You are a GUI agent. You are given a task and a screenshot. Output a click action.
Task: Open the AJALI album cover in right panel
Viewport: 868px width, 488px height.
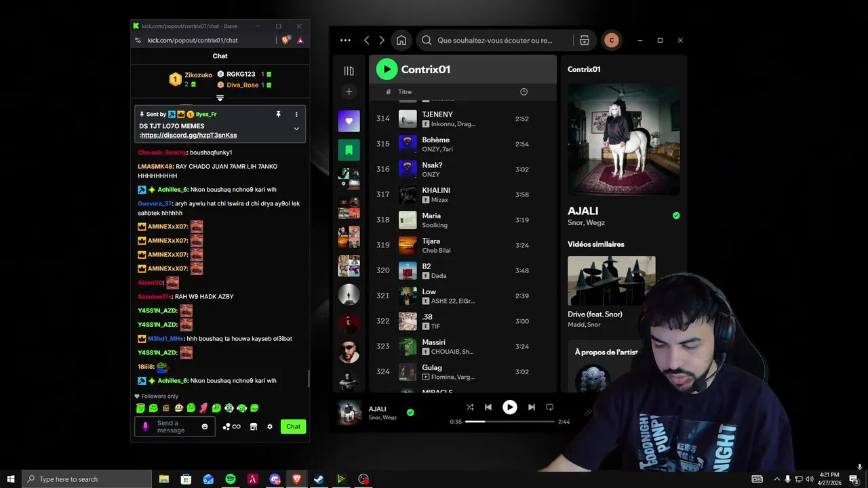(x=623, y=140)
